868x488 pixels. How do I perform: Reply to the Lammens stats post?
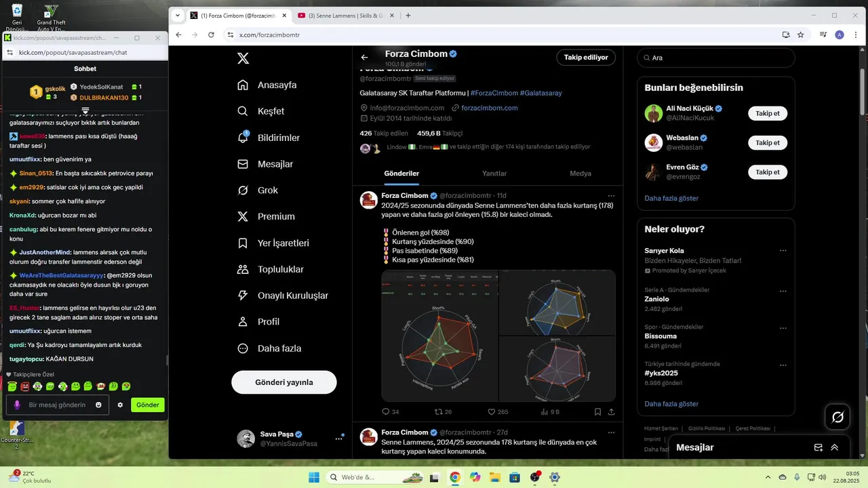[391, 411]
